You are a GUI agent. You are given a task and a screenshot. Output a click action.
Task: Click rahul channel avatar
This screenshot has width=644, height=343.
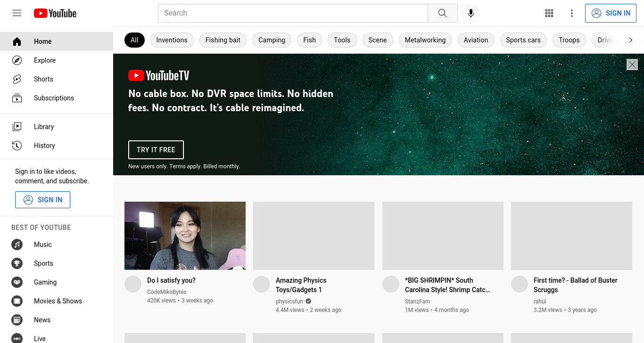tap(520, 284)
